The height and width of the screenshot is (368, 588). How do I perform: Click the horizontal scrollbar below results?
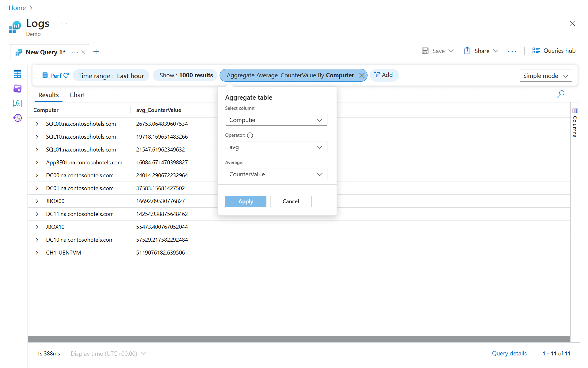[299, 339]
